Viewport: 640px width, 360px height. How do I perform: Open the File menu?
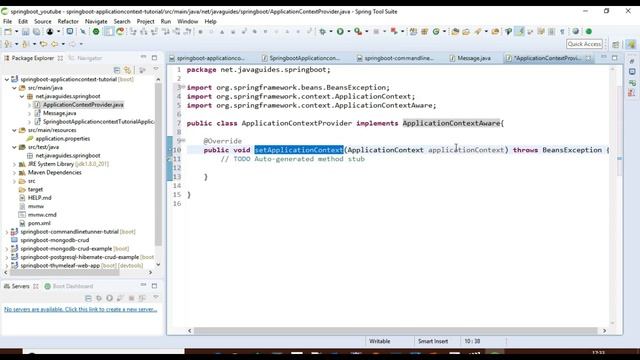[8, 21]
